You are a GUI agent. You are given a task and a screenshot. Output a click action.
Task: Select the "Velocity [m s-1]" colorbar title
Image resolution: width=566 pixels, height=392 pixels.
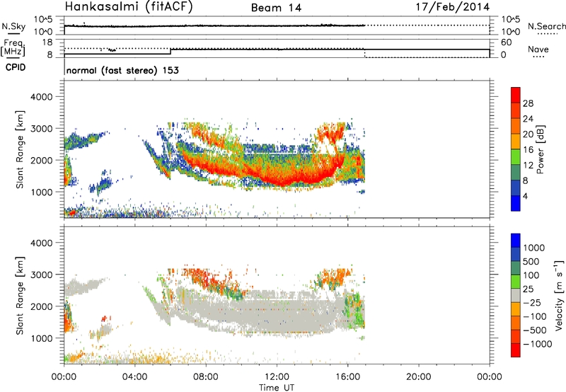(x=559, y=295)
